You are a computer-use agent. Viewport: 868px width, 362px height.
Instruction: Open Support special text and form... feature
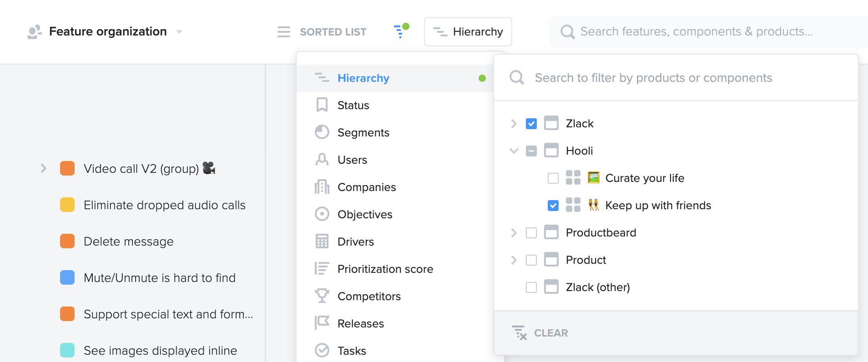(x=168, y=314)
